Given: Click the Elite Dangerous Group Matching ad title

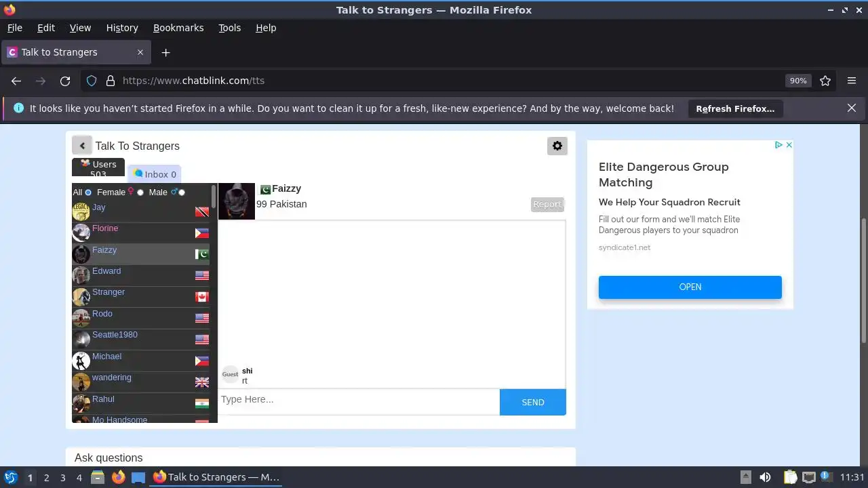Looking at the screenshot, I should pos(663,174).
